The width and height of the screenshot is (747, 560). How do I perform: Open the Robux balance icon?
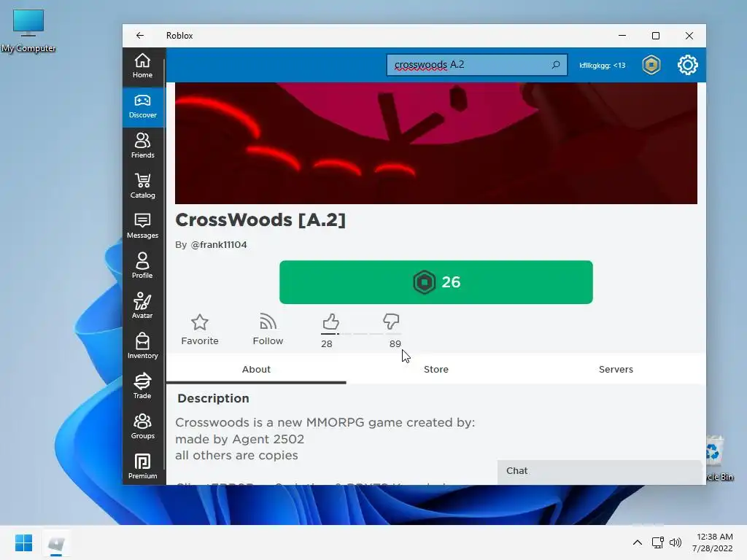(x=651, y=65)
